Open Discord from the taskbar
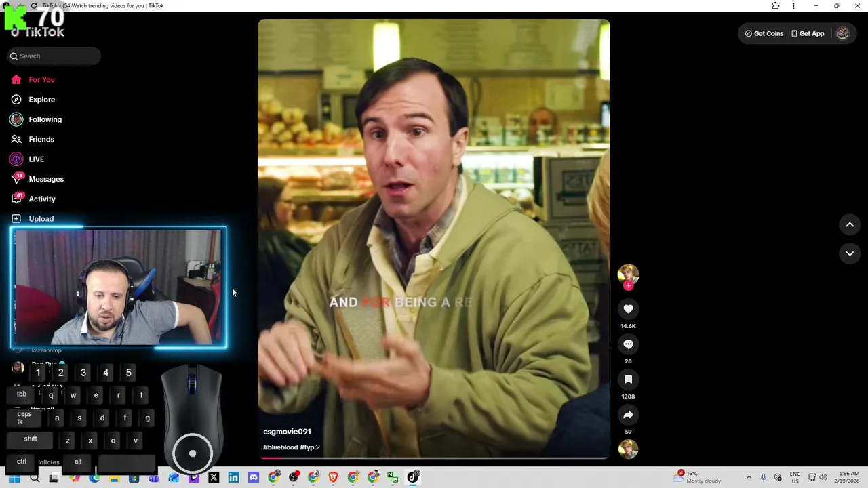Screen dimensions: 868x488 coord(254,477)
